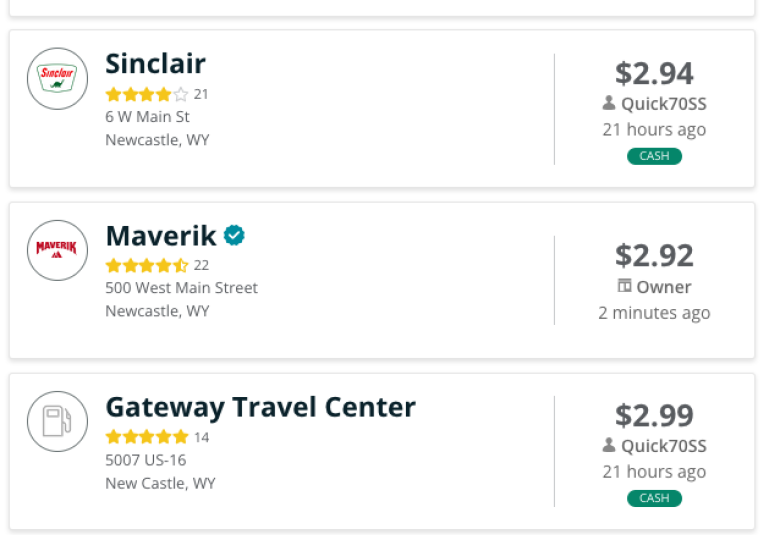
Task: Click Maverik's star rating
Action: (147, 265)
